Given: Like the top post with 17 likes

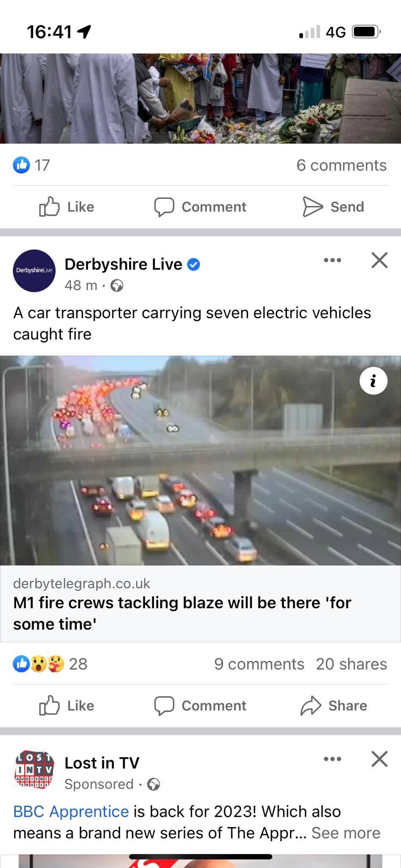Looking at the screenshot, I should click(67, 207).
